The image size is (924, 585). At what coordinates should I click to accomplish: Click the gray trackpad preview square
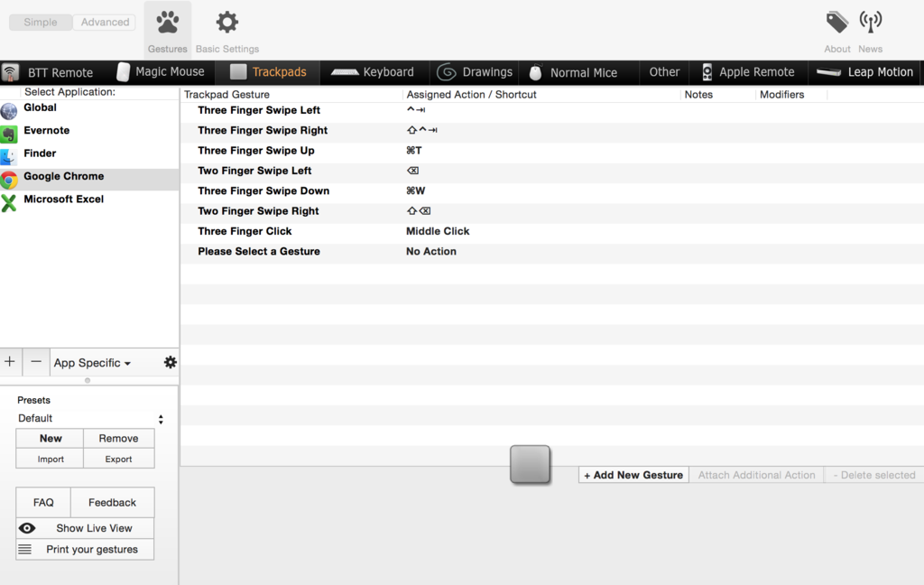click(x=530, y=465)
